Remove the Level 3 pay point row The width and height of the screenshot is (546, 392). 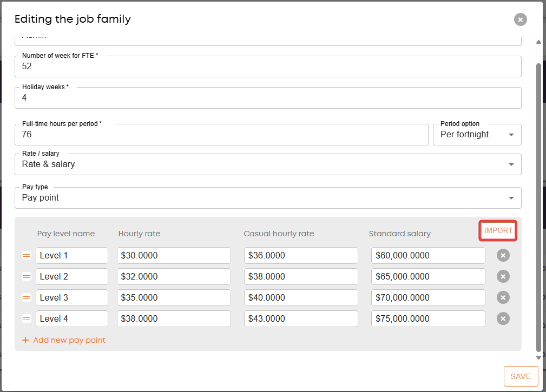point(503,298)
